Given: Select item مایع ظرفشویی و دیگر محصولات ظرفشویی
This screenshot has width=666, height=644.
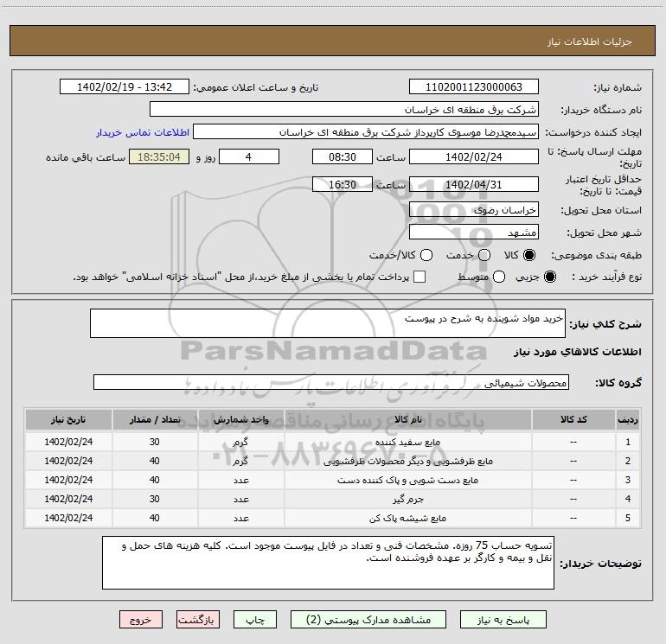Looking at the screenshot, I should pyautogui.click(x=407, y=462).
